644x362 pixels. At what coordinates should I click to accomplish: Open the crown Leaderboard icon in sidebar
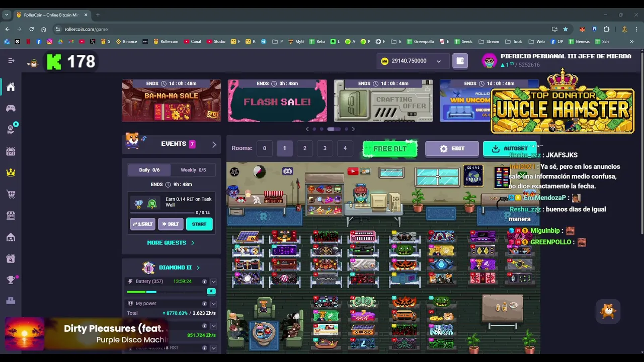click(x=11, y=172)
